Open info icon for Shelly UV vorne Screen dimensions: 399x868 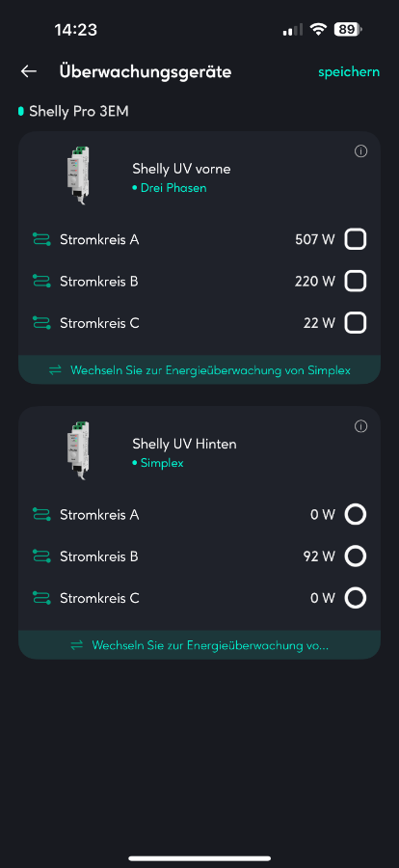(360, 151)
